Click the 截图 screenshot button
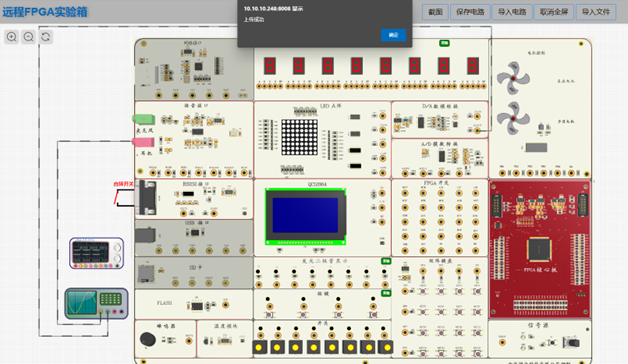 [x=435, y=12]
